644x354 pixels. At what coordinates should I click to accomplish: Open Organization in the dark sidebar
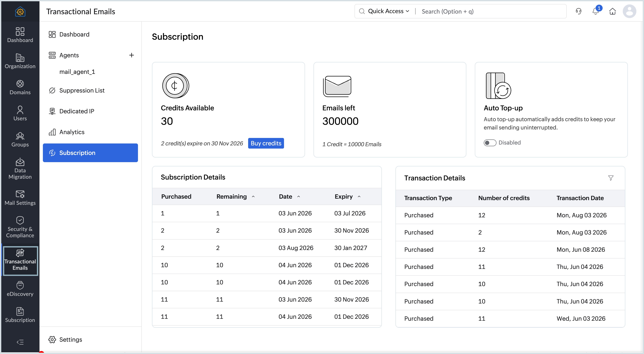pyautogui.click(x=20, y=61)
